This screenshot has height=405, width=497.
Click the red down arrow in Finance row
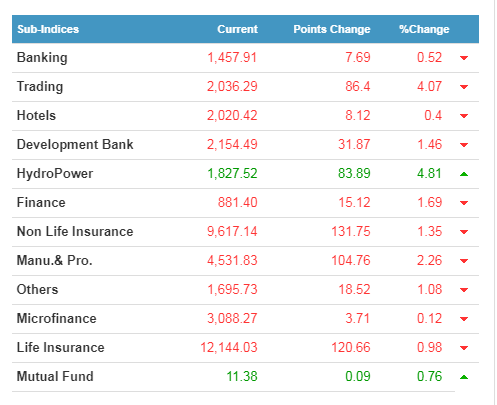[464, 203]
